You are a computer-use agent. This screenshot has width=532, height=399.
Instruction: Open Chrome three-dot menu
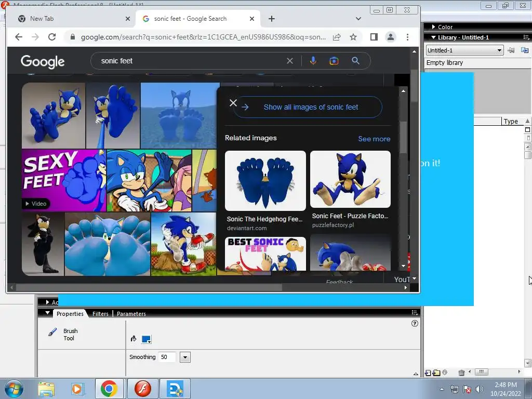407,37
